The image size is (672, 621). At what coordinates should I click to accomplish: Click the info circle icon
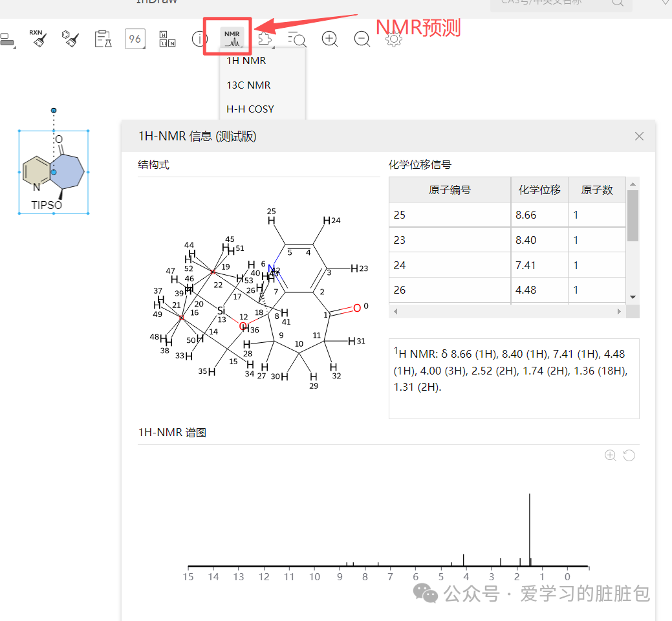click(x=199, y=39)
